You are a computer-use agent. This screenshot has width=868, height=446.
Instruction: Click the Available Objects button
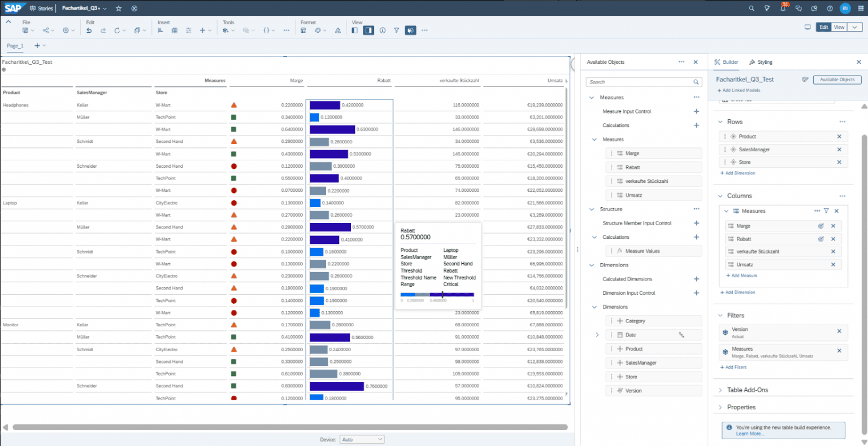(x=837, y=80)
